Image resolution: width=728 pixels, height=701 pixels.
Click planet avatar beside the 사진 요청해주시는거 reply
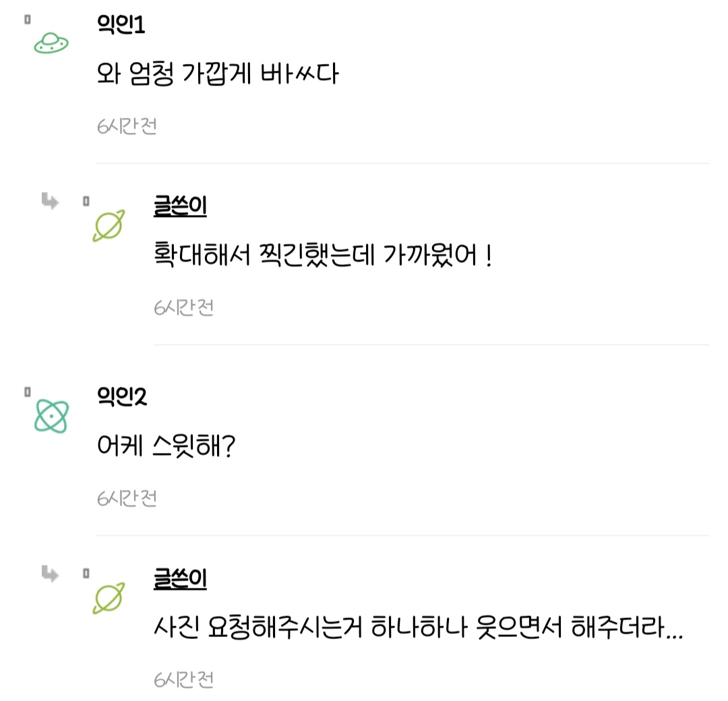click(109, 597)
